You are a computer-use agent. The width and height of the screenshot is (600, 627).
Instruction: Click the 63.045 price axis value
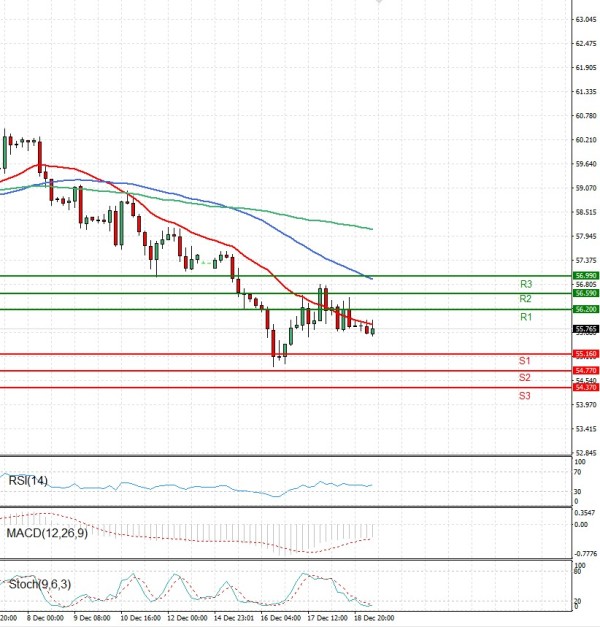(x=585, y=19)
